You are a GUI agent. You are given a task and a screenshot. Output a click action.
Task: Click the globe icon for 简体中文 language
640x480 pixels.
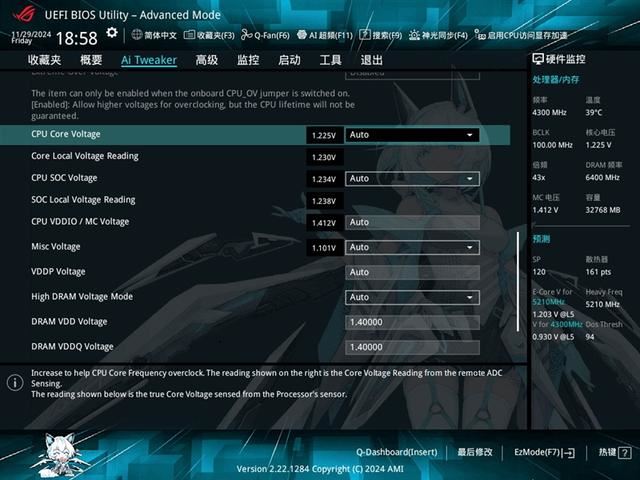coord(137,35)
